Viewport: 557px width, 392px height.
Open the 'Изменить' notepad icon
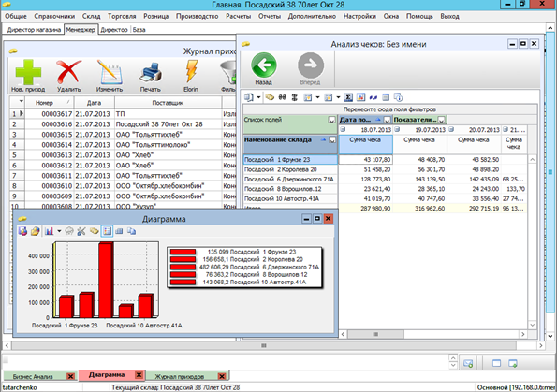point(110,72)
